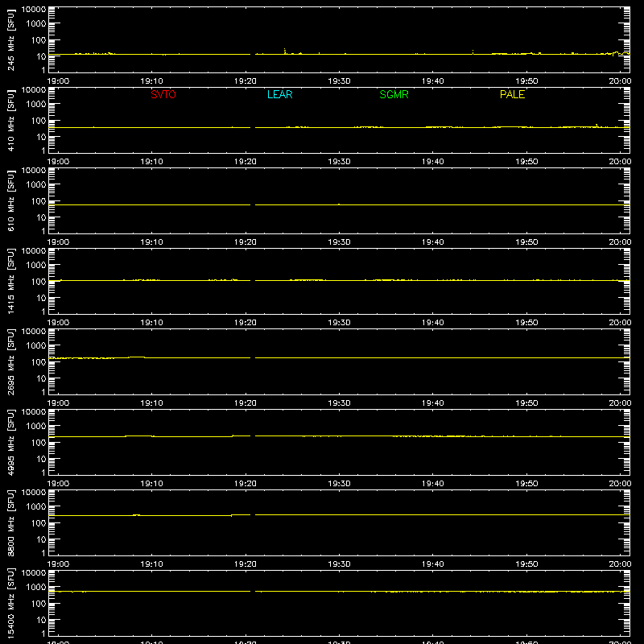Click the 10 tick label on 1415 MHz axis
The image size is (644, 644).
pyautogui.click(x=41, y=298)
